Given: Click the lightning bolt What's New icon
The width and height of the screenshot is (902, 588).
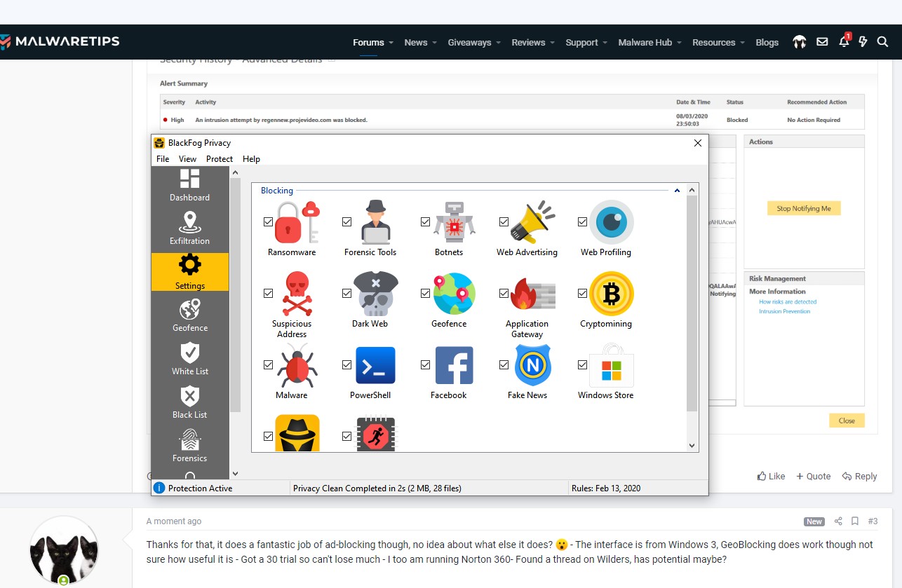Looking at the screenshot, I should click(x=863, y=42).
